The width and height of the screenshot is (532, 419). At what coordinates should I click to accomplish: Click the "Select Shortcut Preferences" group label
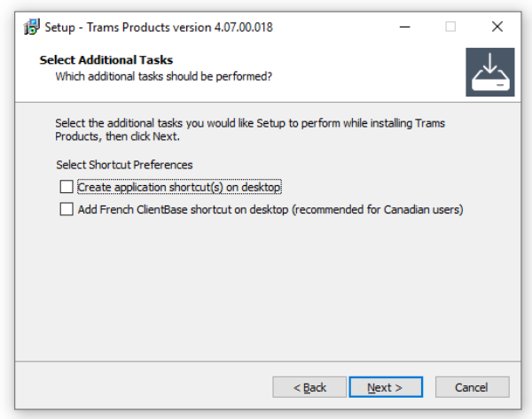pos(124,165)
